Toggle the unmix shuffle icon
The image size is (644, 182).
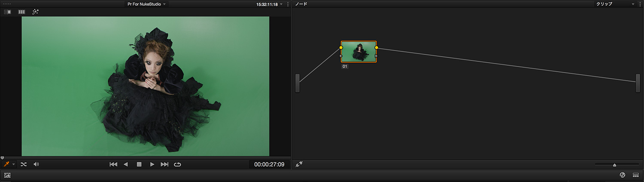24,164
